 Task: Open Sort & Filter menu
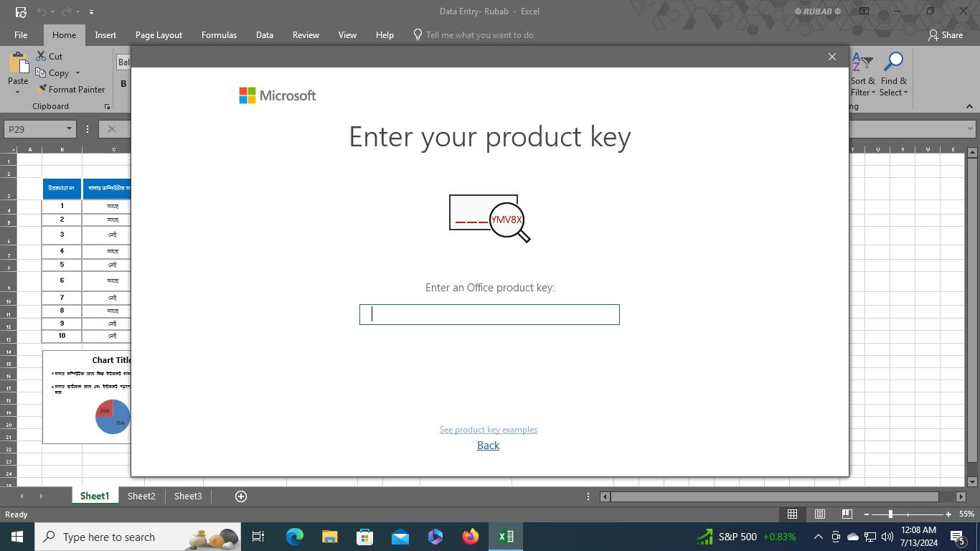point(863,74)
